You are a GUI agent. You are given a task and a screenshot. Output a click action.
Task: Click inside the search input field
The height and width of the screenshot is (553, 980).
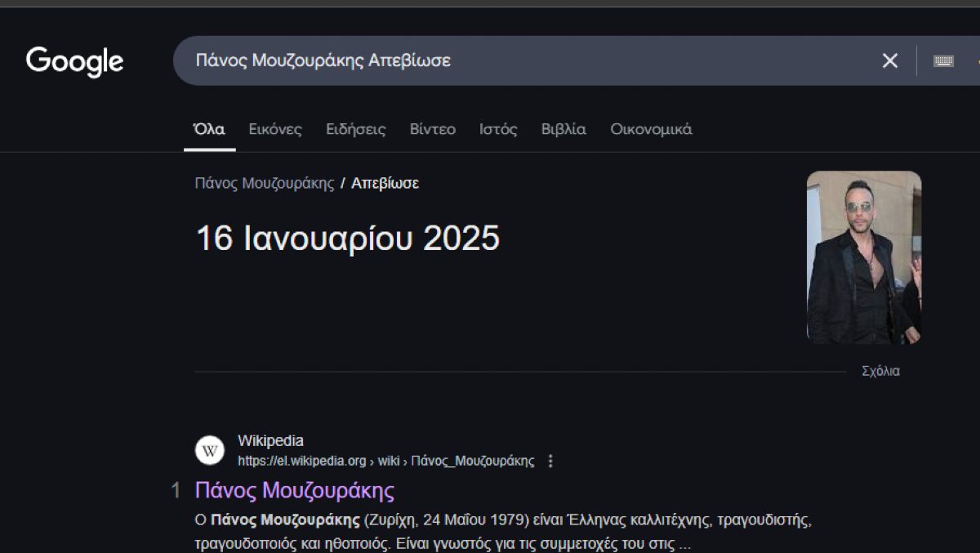(x=490, y=60)
